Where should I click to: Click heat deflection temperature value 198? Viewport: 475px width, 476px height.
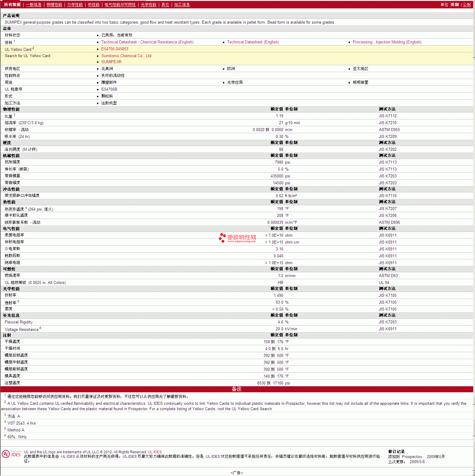pyautogui.click(x=280, y=209)
